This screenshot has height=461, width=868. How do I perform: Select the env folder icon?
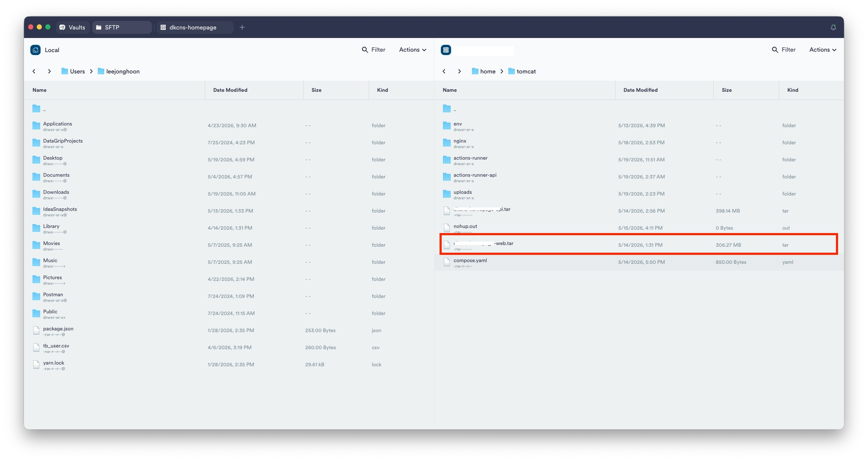[x=447, y=125]
